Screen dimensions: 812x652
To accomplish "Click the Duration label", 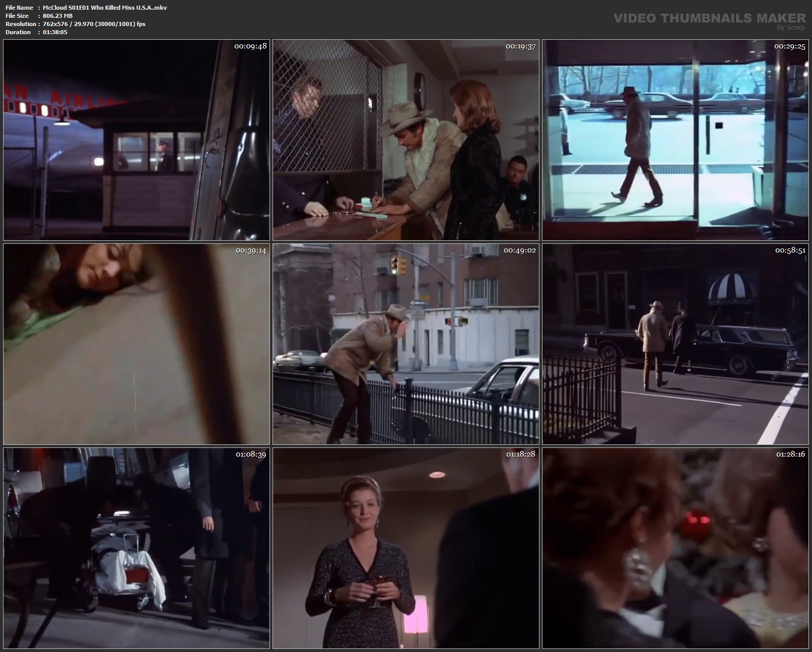I will 18,32.
